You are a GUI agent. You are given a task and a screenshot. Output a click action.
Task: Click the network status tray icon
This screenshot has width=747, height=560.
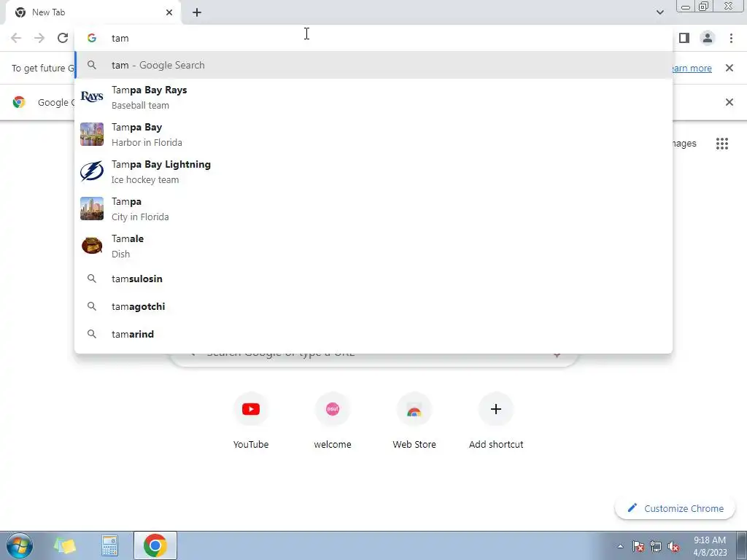click(x=656, y=547)
